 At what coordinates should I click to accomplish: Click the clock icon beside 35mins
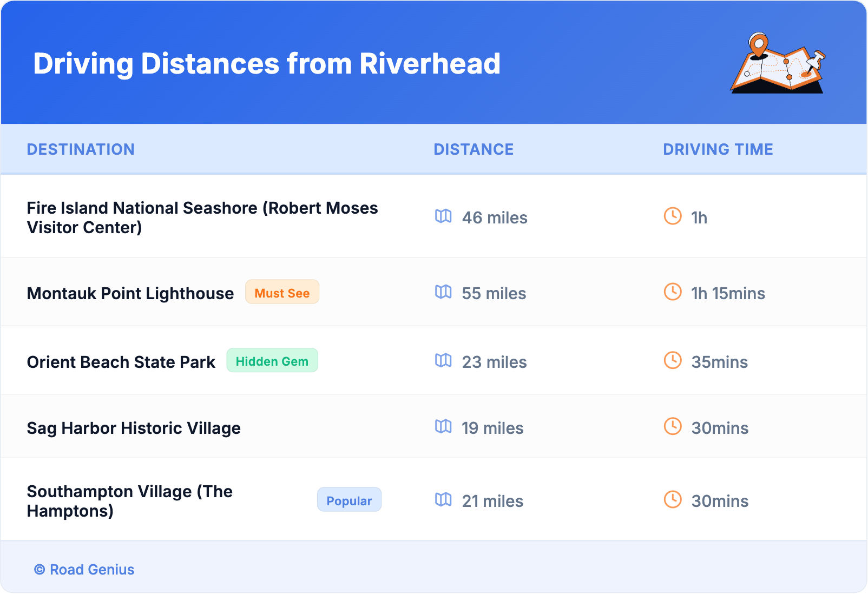[673, 360]
